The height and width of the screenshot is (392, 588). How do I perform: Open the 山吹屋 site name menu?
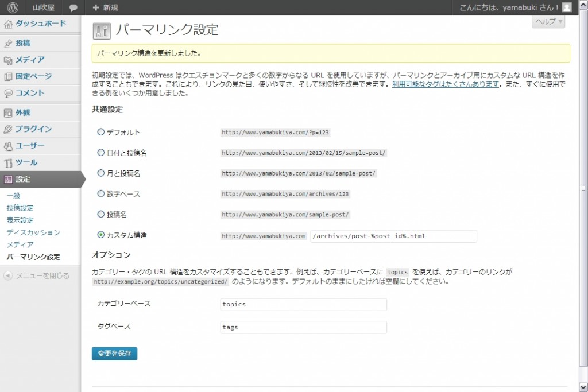coord(42,7)
